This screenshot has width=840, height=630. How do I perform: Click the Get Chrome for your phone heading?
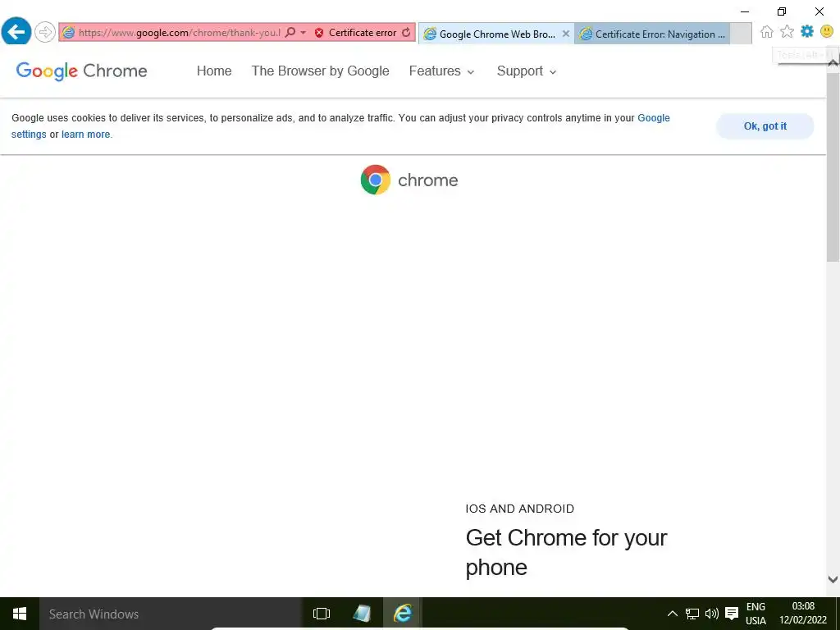click(x=566, y=552)
